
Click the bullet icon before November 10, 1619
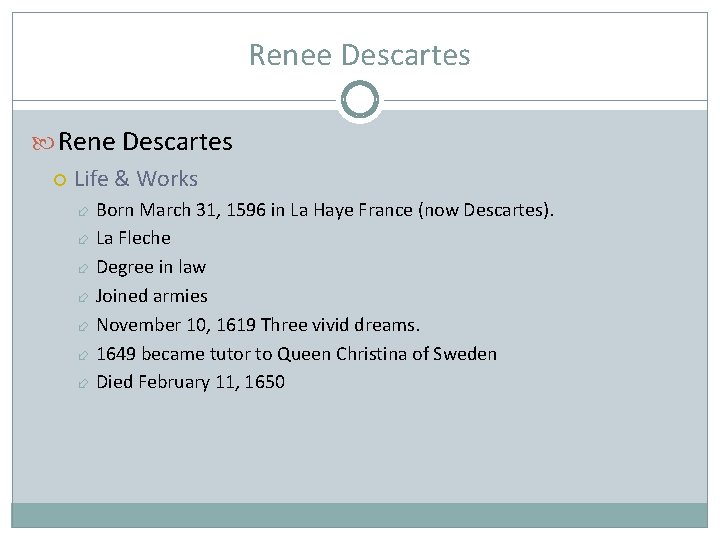(83, 326)
